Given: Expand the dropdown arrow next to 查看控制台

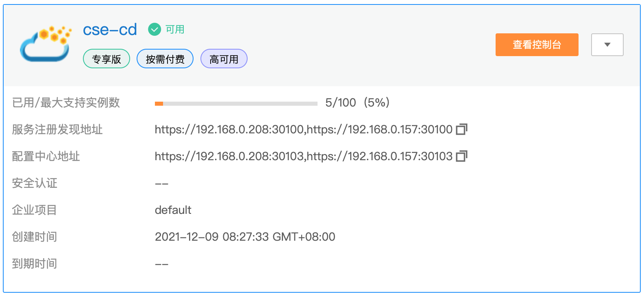Looking at the screenshot, I should 607,45.
